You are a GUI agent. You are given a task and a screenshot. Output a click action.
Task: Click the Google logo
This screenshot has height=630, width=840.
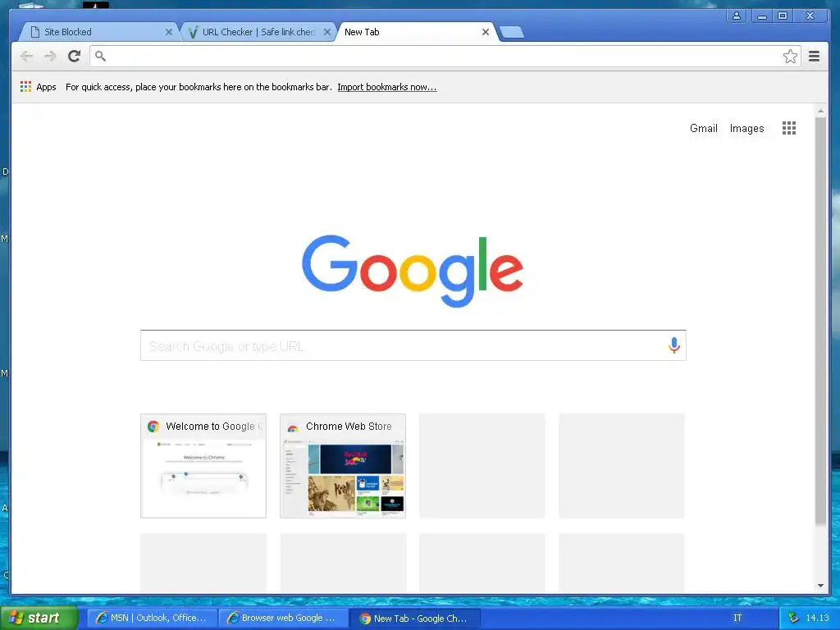[413, 271]
